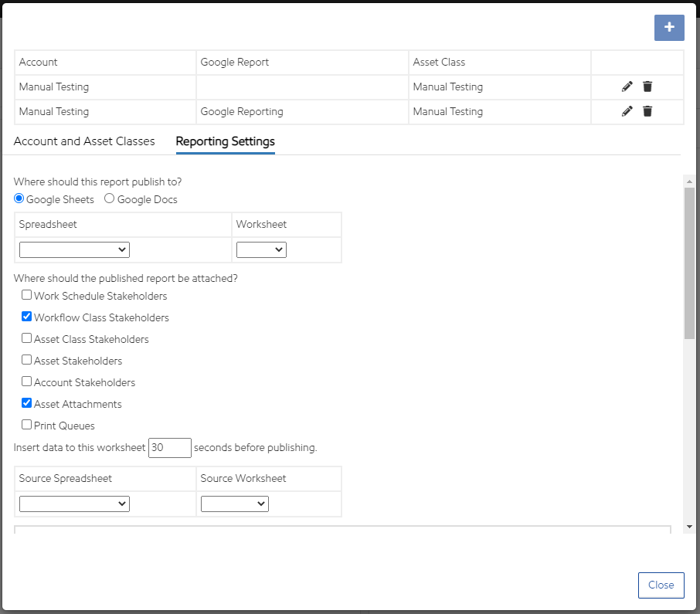Disable the Asset Attachments checkbox

(x=27, y=404)
